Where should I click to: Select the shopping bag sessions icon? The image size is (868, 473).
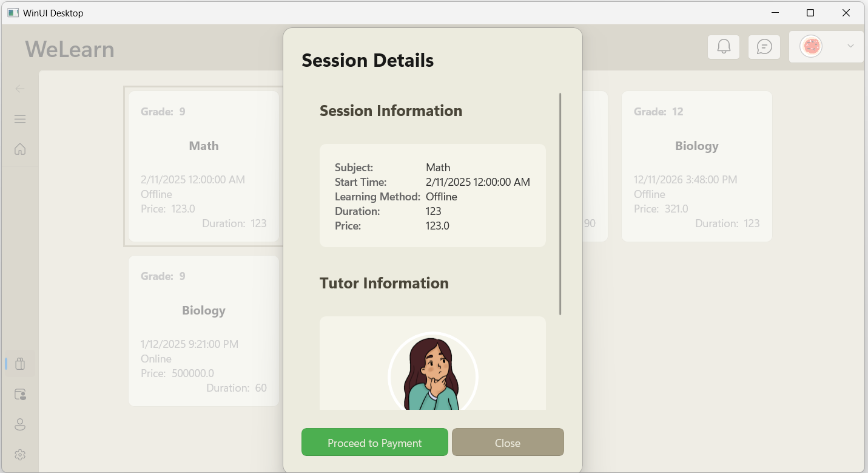coord(19,363)
